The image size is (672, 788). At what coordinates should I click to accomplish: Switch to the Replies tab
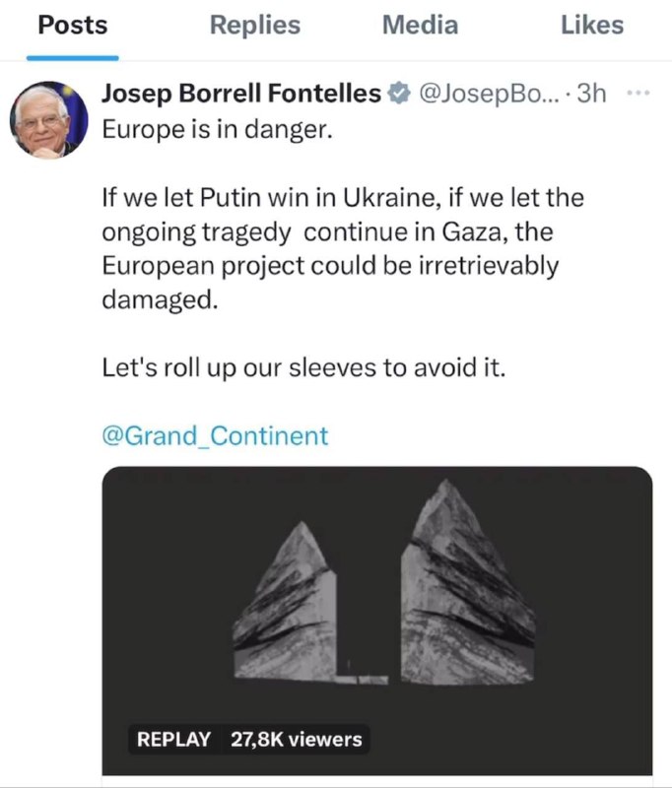coord(254,25)
